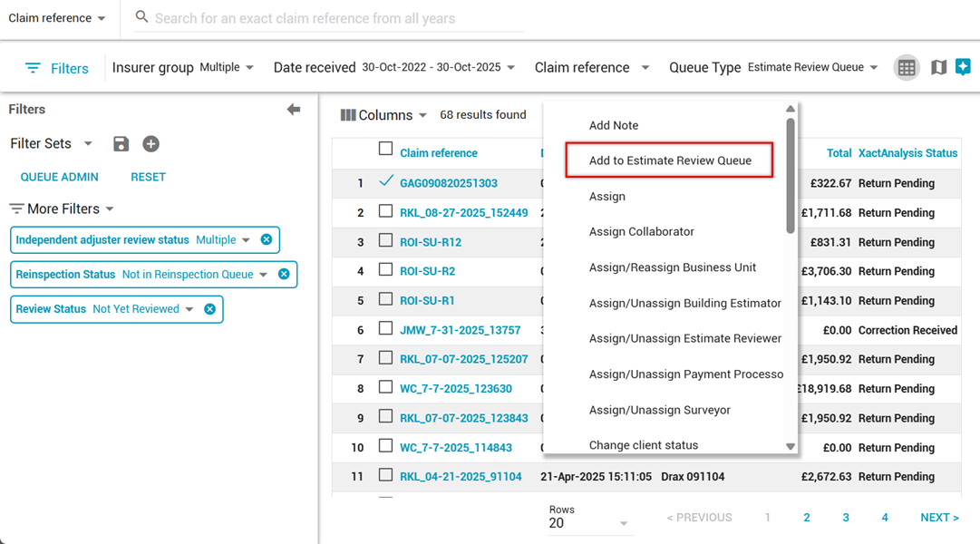Click the search magnifier icon
This screenshot has width=980, height=544.
[x=141, y=17]
